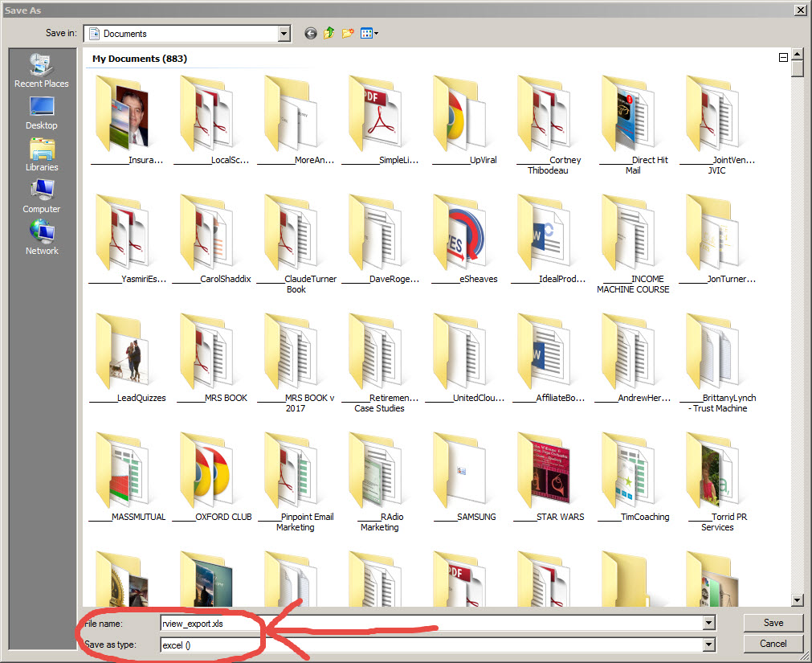Open the View Menu icon dropdown
The width and height of the screenshot is (812, 663).
click(x=369, y=34)
